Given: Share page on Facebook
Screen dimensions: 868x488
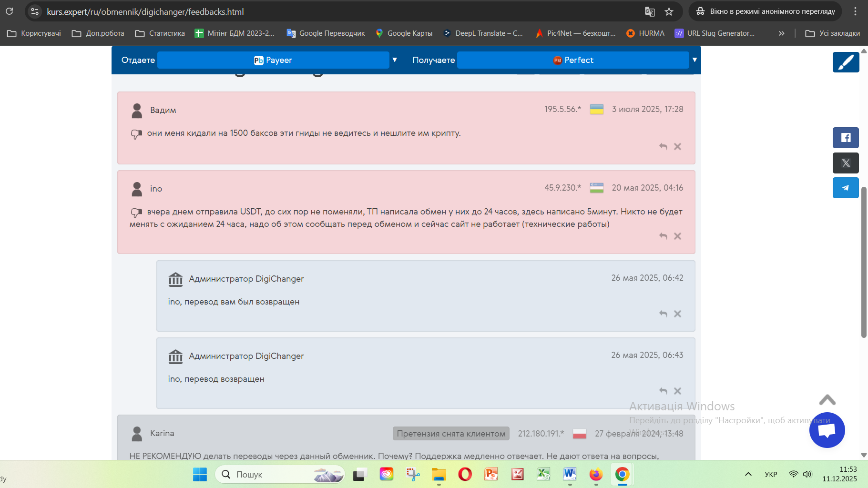Looking at the screenshot, I should pos(846,138).
